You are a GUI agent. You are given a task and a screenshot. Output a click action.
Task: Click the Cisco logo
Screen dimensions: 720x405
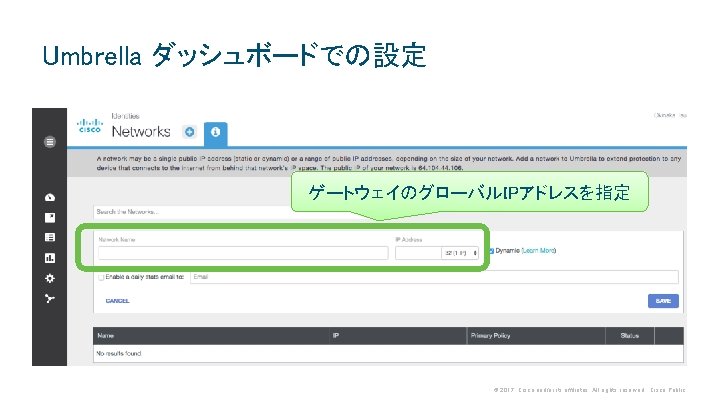pyautogui.click(x=90, y=126)
